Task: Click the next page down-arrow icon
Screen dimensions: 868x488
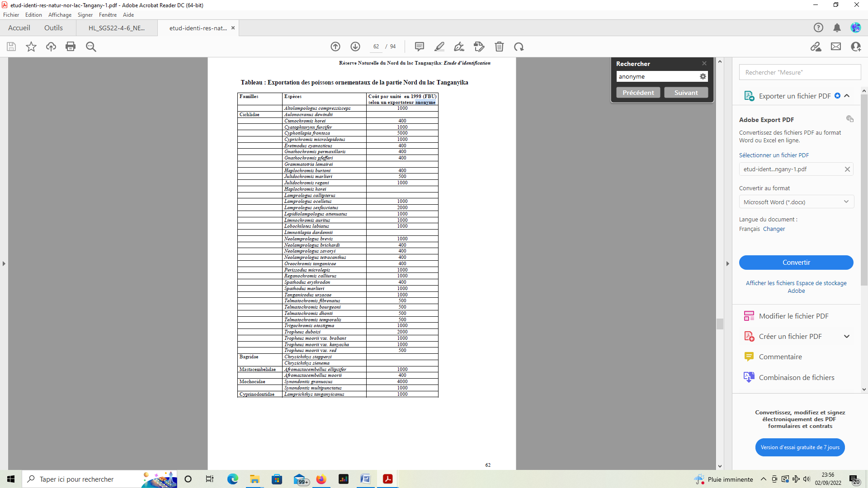Action: (x=355, y=47)
